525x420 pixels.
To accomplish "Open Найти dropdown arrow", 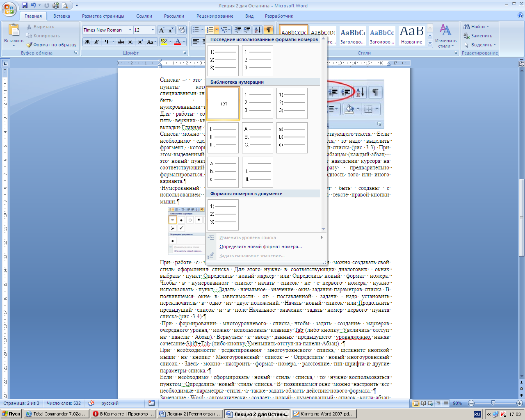I will point(488,27).
